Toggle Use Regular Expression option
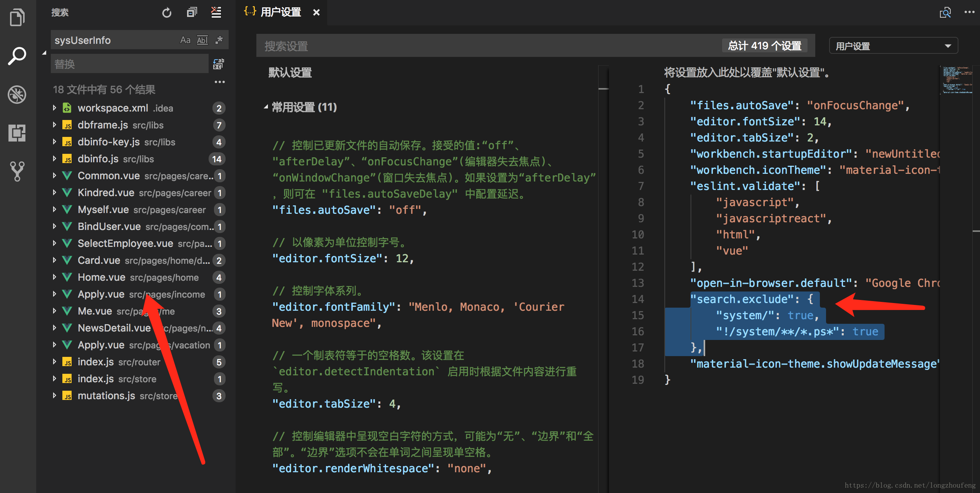 pos(219,40)
